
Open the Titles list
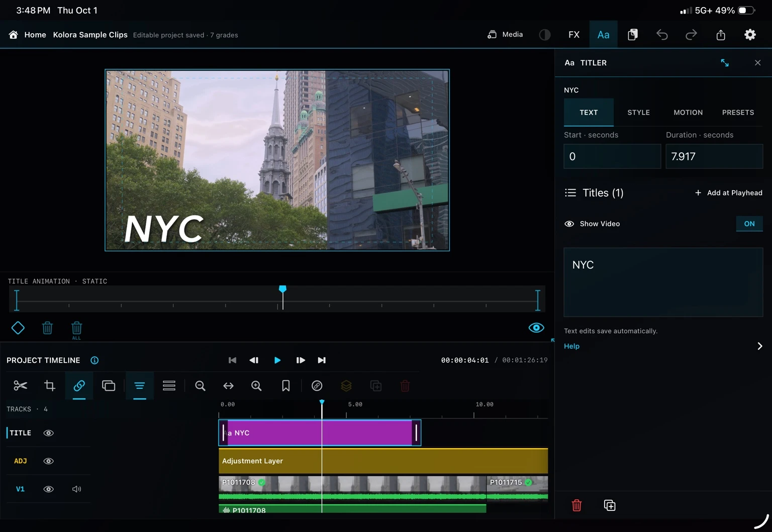click(594, 193)
